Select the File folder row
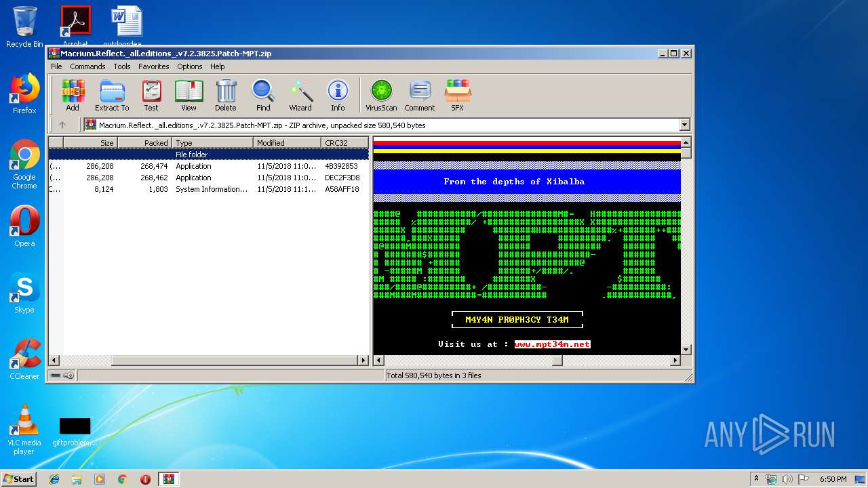 (208, 155)
